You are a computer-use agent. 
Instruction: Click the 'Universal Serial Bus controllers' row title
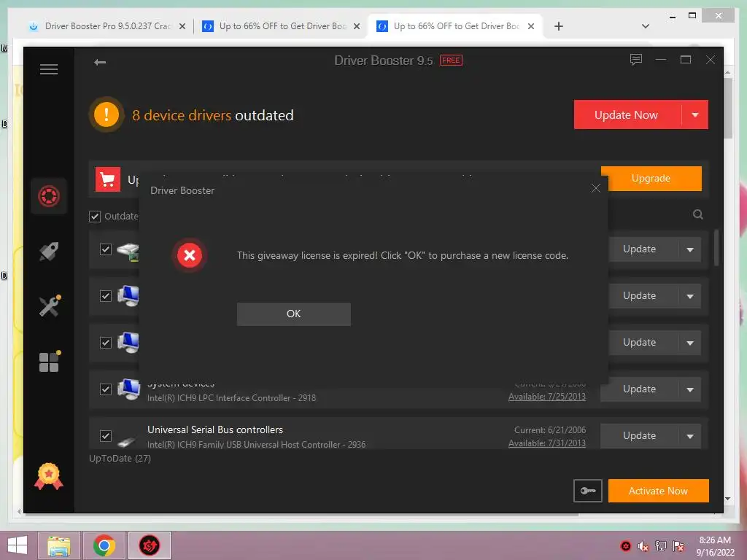[x=215, y=430]
